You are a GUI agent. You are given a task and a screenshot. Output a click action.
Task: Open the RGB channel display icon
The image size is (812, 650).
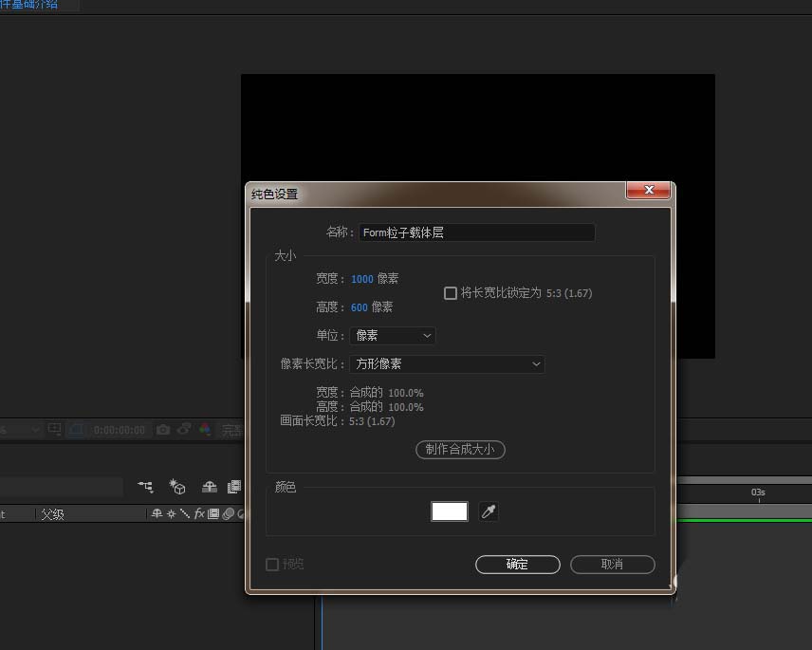204,430
